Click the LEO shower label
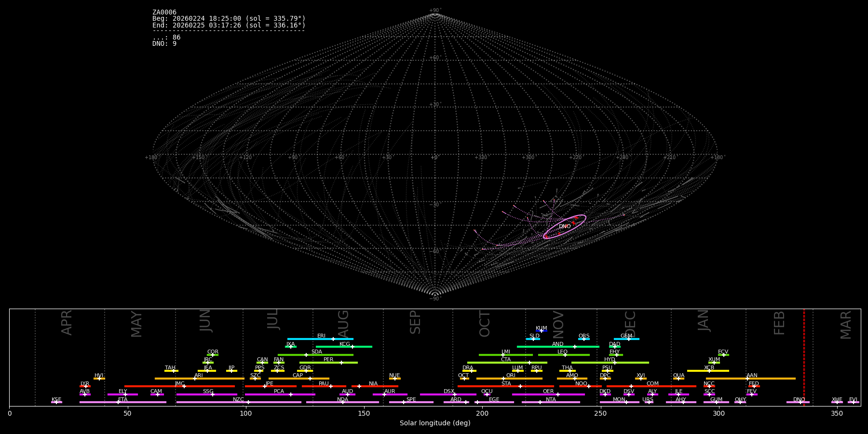This screenshot has width=868, height=434. pos(562,352)
